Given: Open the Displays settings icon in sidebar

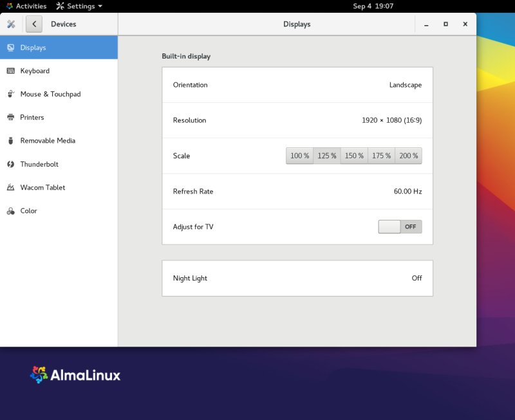Looking at the screenshot, I should 12,46.
